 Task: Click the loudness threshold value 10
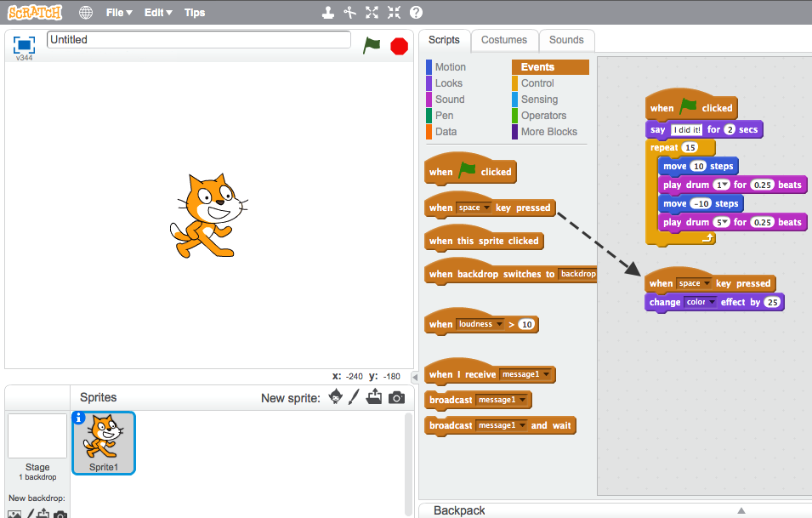[526, 325]
